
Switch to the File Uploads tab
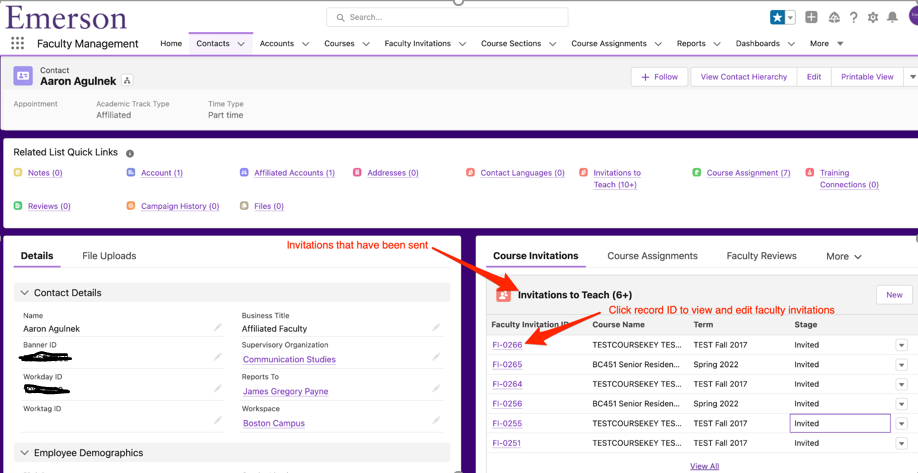point(109,256)
